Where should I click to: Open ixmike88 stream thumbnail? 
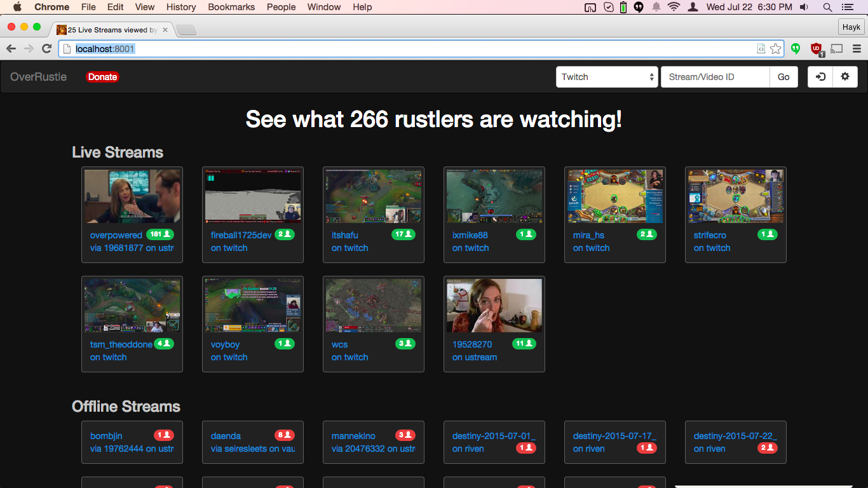[494, 196]
